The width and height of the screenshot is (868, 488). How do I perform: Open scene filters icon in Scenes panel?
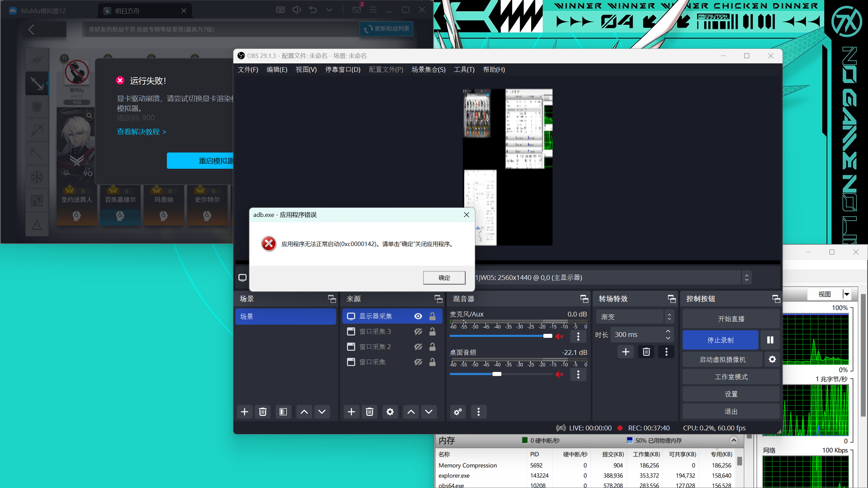coord(283,412)
